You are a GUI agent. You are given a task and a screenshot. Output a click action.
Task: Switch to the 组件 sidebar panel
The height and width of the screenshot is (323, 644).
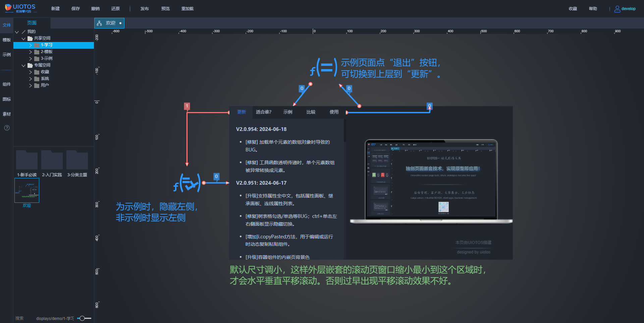click(7, 84)
